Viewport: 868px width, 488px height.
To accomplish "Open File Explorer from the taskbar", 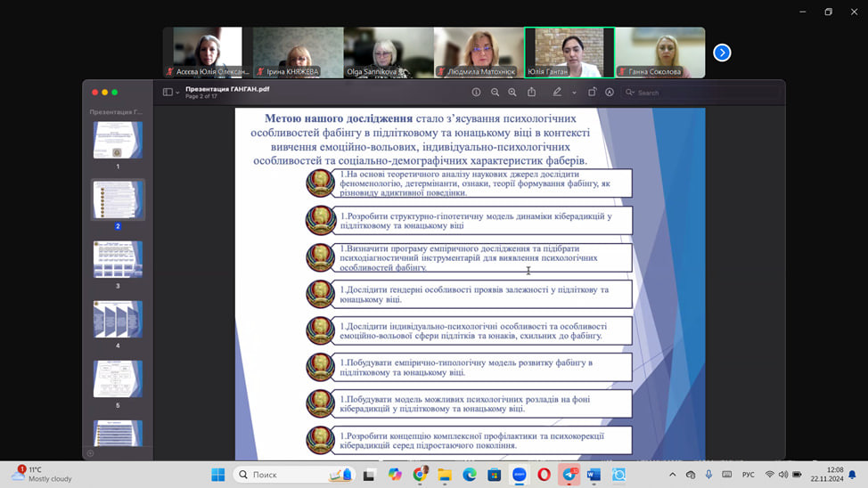I will 445,475.
